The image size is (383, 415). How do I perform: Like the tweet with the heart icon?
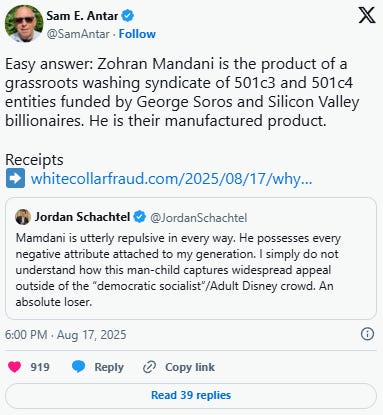click(x=14, y=367)
